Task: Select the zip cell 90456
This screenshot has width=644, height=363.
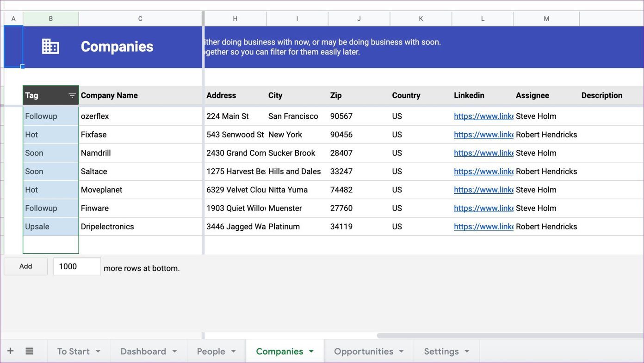Action: tap(359, 135)
